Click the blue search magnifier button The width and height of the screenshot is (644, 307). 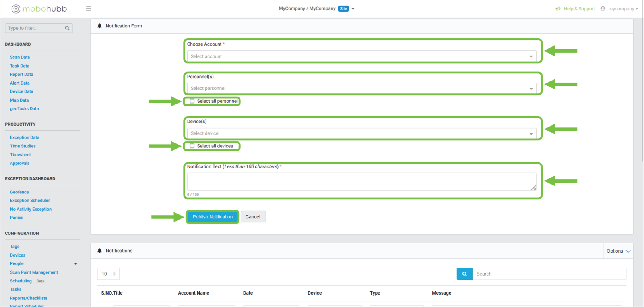click(x=464, y=274)
